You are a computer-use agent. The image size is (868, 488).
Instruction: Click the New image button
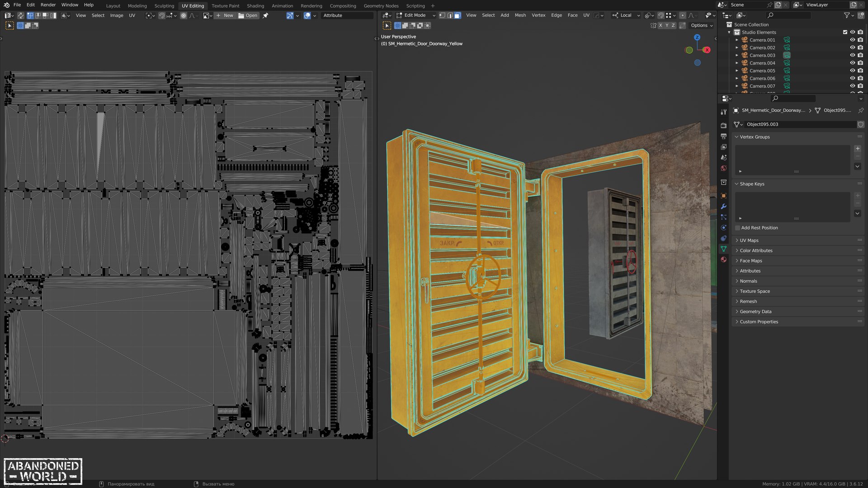coord(225,15)
